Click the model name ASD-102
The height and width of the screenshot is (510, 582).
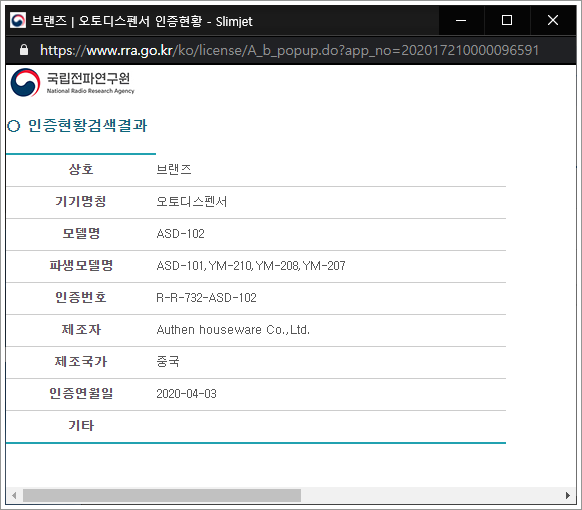pos(180,234)
